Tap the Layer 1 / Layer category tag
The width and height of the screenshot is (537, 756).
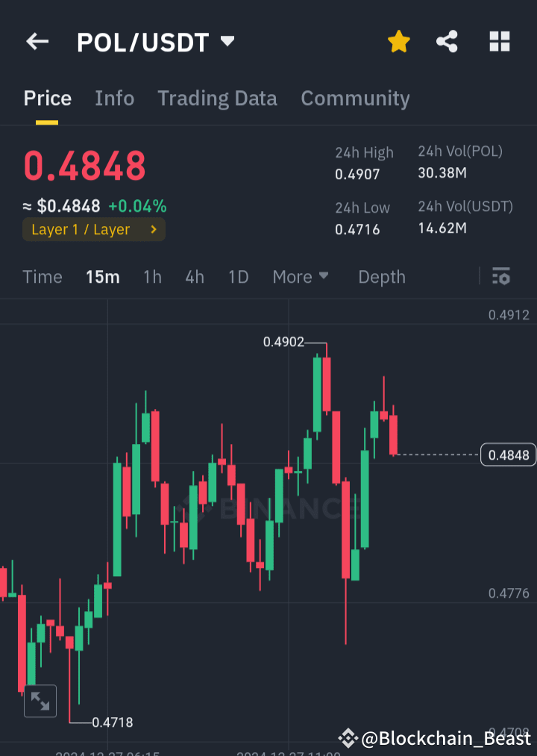[x=82, y=230]
